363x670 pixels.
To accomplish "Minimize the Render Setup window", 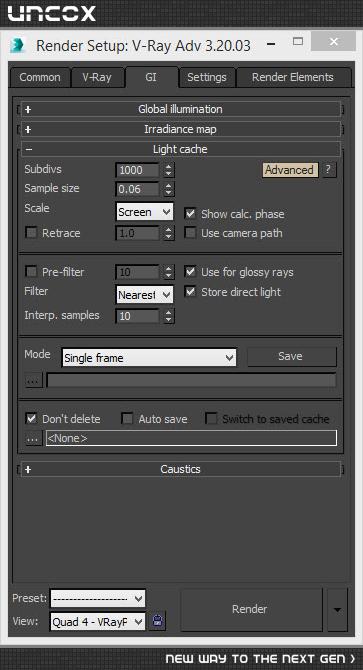I will pyautogui.click(x=270, y=44).
